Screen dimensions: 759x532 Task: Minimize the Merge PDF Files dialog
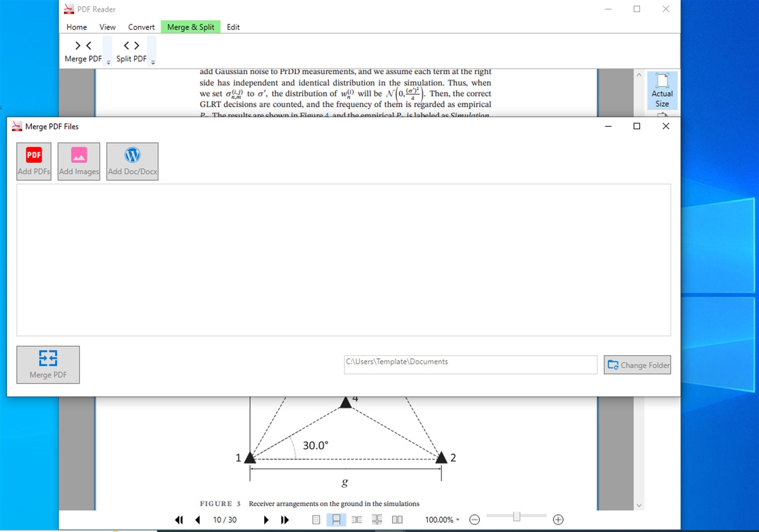coord(608,126)
